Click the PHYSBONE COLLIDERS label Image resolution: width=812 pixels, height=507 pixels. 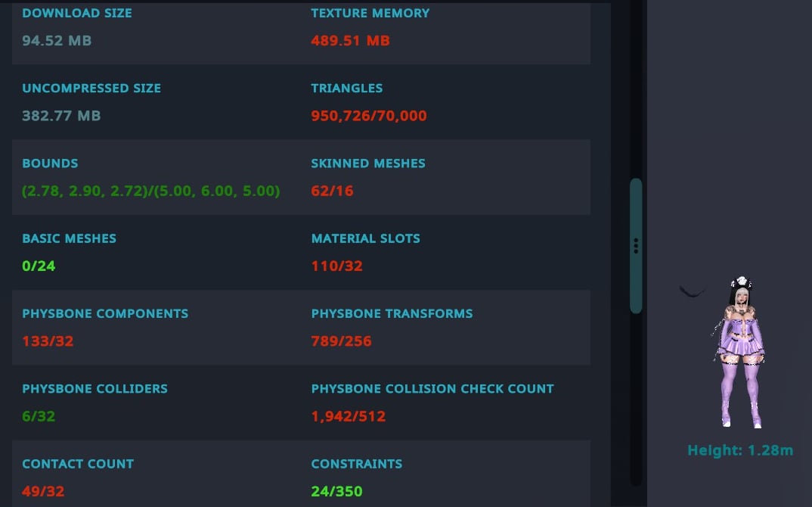pos(95,389)
